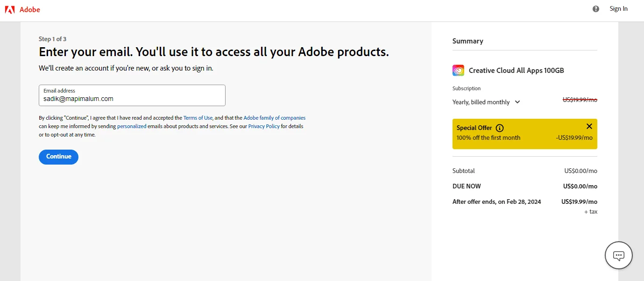Open the help question mark icon
644x281 pixels.
(596, 9)
